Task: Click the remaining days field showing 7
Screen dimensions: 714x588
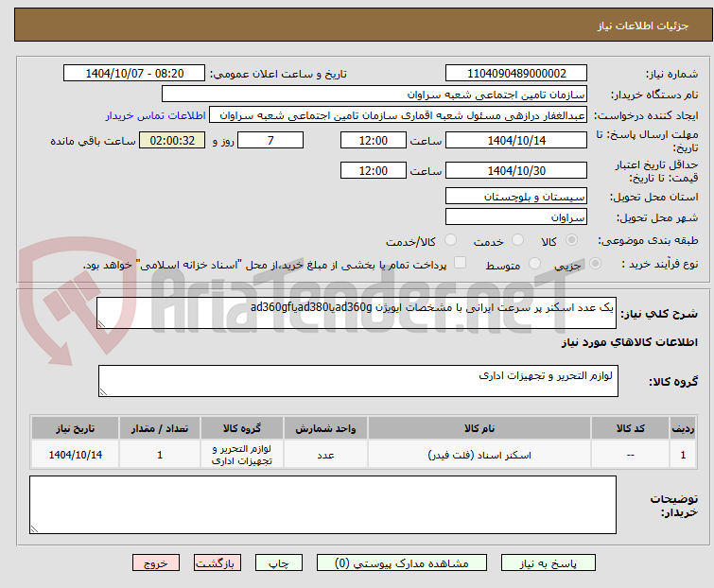Action: pyautogui.click(x=270, y=140)
